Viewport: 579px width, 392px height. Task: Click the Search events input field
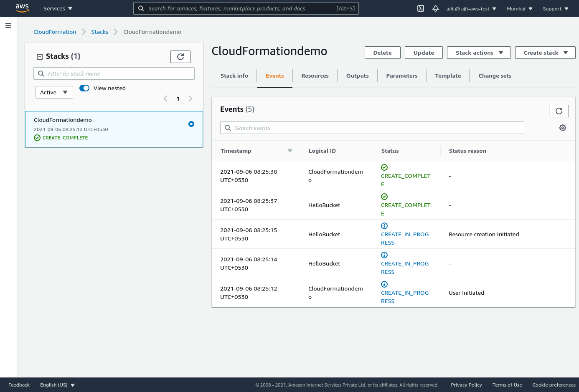372,128
